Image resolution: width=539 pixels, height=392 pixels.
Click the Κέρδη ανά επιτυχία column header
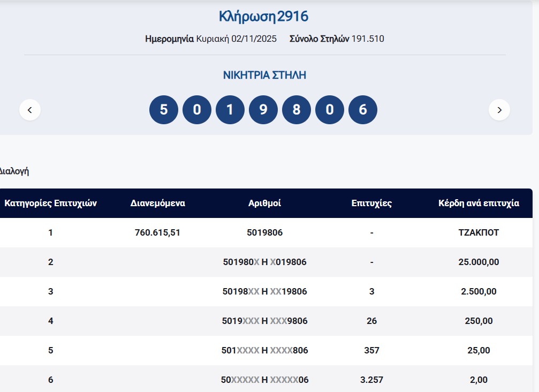[479, 203]
